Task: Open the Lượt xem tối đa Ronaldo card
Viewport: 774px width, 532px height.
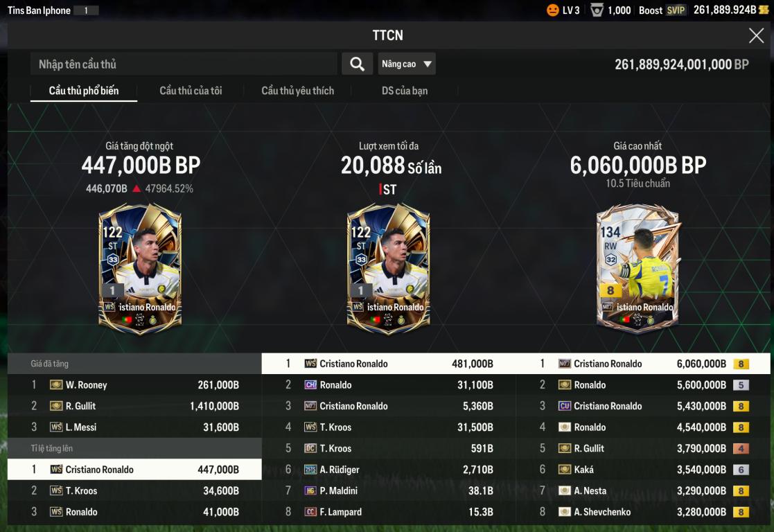Action: 389,269
